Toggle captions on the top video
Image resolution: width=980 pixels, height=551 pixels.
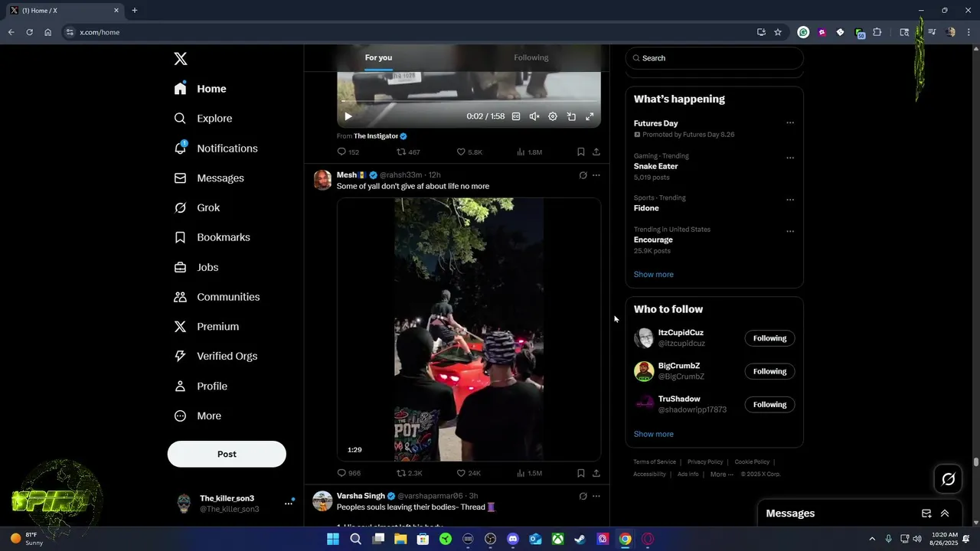tap(516, 116)
